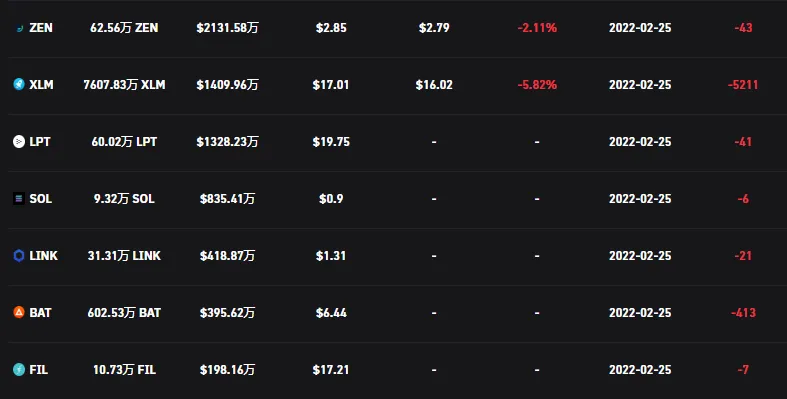Select the SOL token name
The image size is (787, 399).
click(41, 199)
